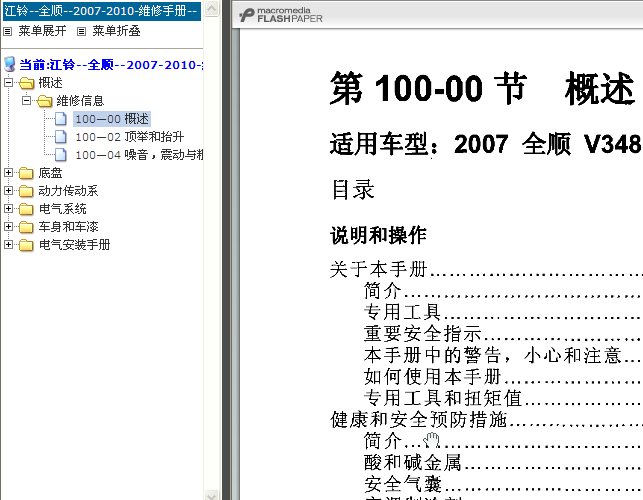643x500 pixels.
Task: Click the 菜单展开 expand-all icon
Action: (x=7, y=31)
